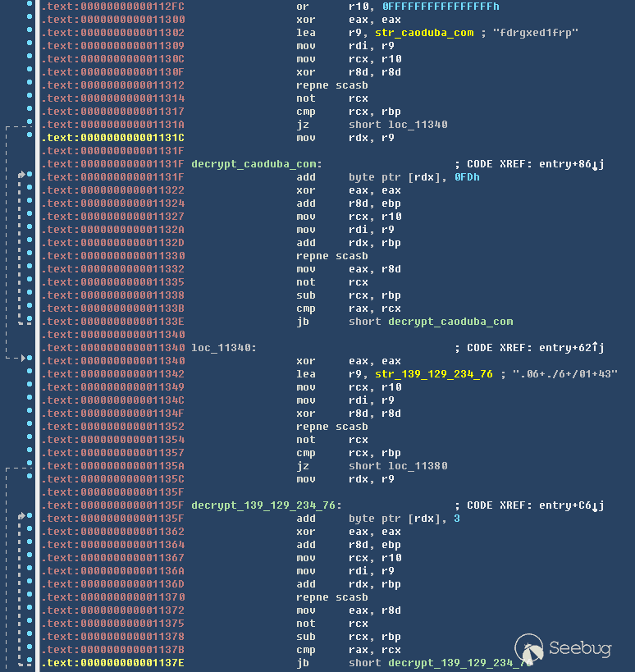Viewport: 635px width, 672px height.
Task: Select the decrypt_139_129_234_76 label definition
Action: pos(267,505)
